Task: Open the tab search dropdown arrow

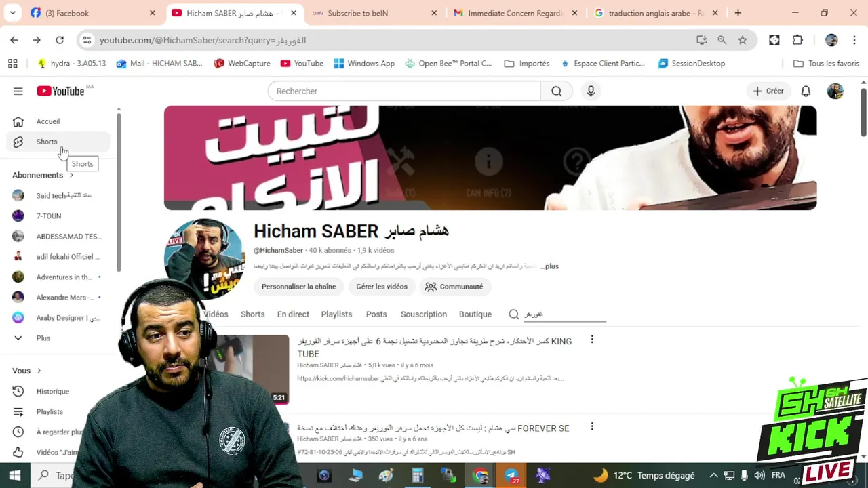Action: point(12,13)
